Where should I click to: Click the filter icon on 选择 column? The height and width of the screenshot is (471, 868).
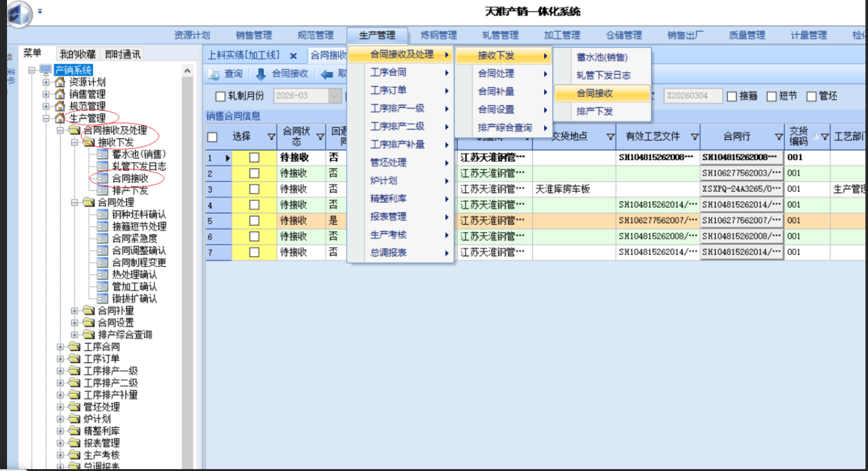[x=271, y=136]
